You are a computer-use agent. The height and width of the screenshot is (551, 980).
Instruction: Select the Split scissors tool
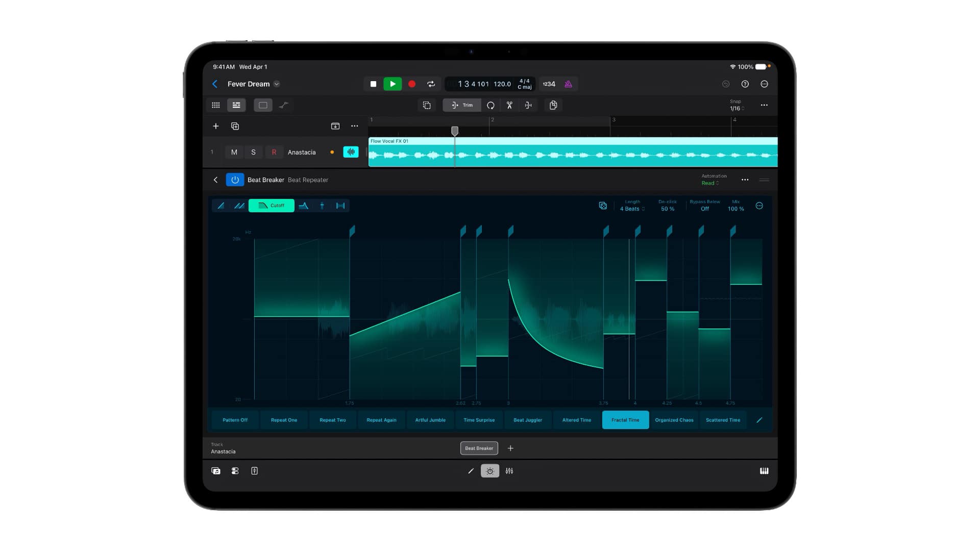coord(509,105)
